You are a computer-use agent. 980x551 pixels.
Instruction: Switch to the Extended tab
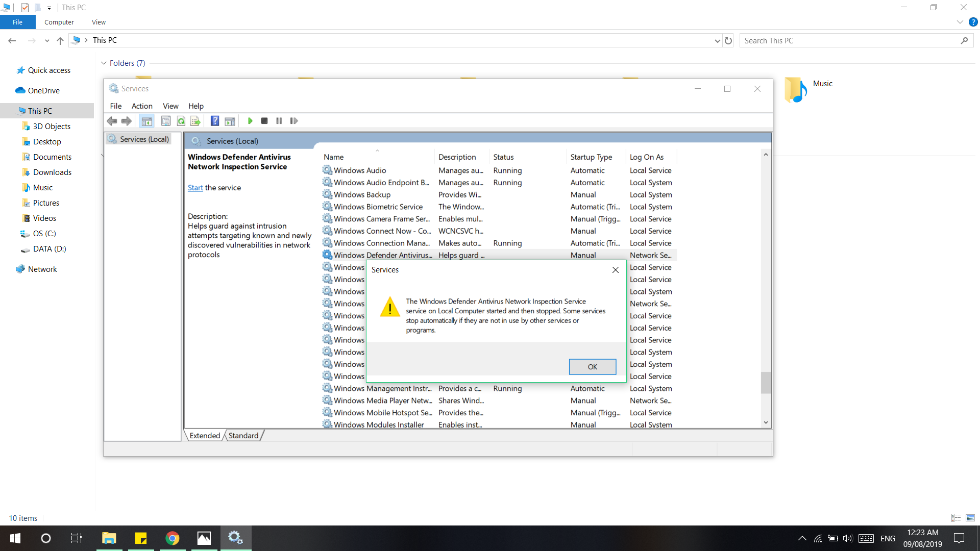tap(205, 436)
